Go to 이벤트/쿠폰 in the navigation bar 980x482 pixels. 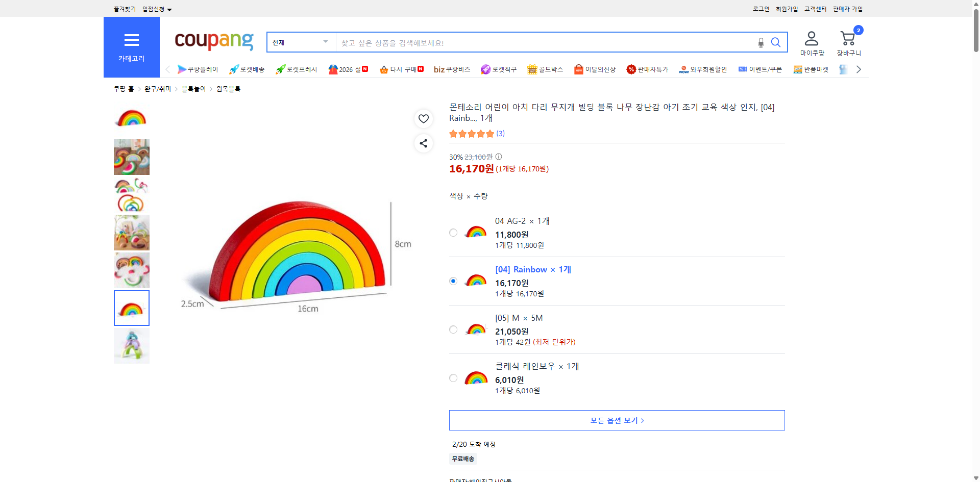click(x=760, y=69)
